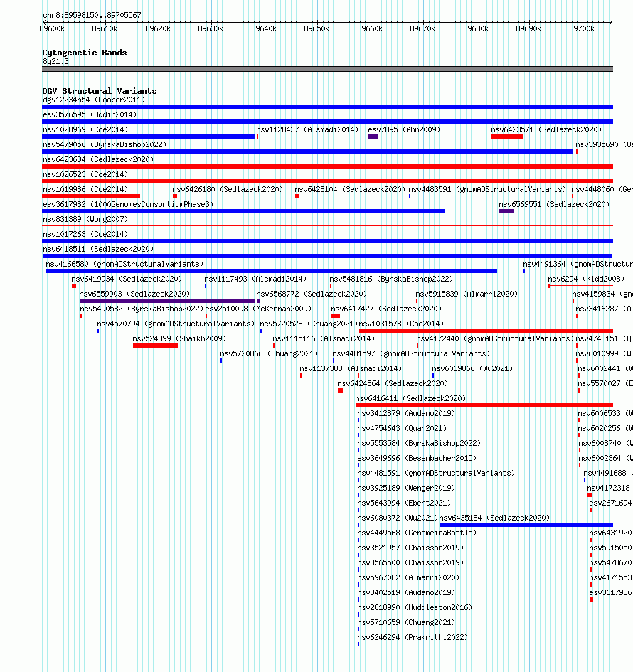Click the dgv12234n54 (Cooper2011) variant label
The height and width of the screenshot is (672, 633).
(94, 100)
